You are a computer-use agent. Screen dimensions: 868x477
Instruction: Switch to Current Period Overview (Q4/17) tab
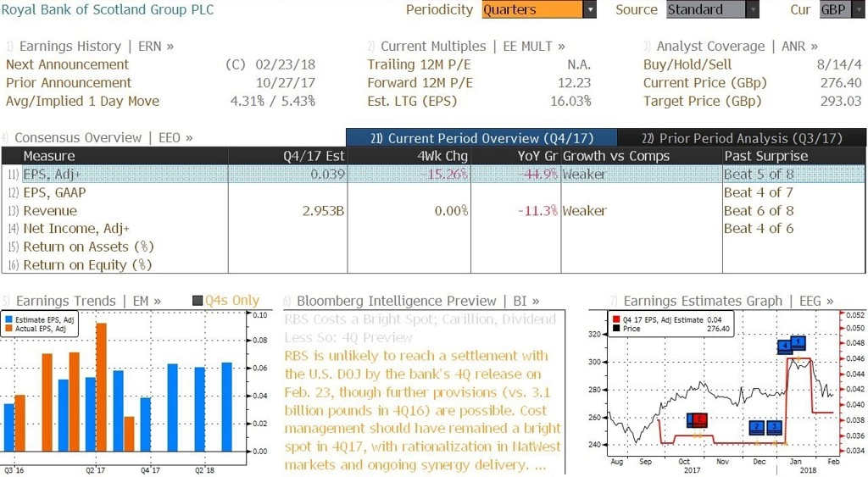pyautogui.click(x=481, y=138)
